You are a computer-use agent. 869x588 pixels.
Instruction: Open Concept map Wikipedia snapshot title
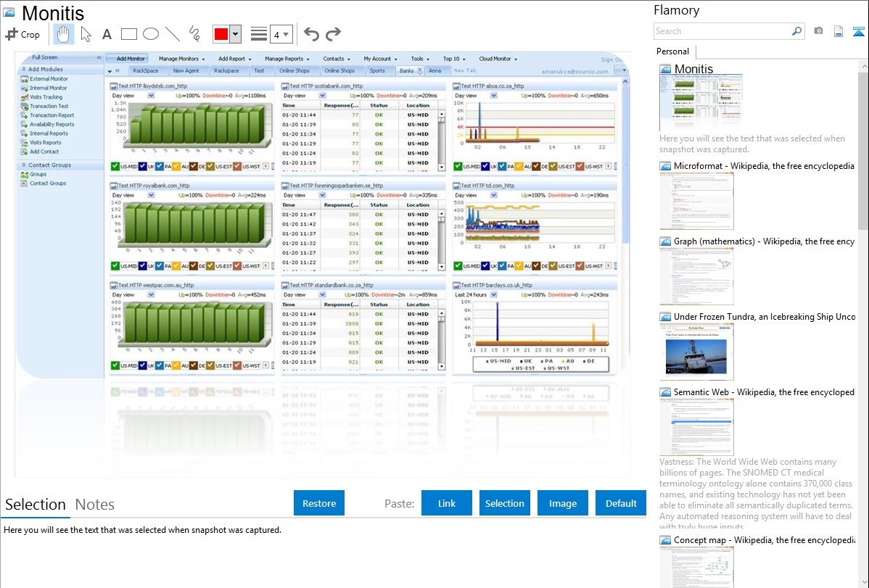coord(765,539)
